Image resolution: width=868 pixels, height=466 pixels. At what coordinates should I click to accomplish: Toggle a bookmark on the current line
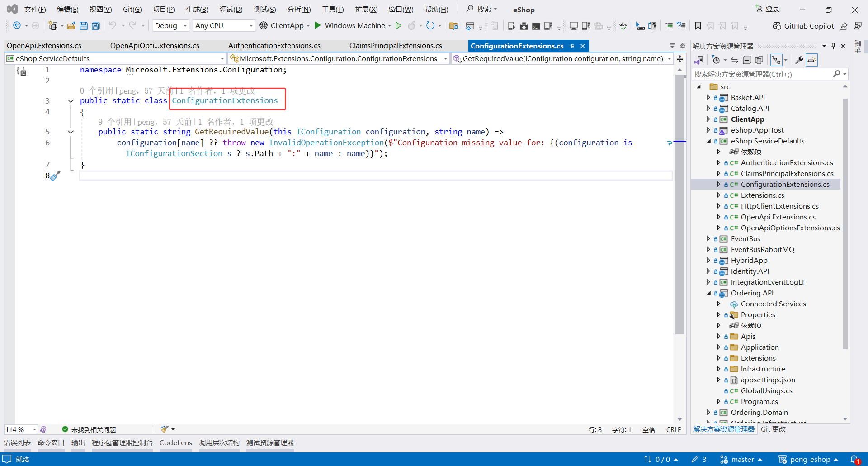click(x=698, y=26)
